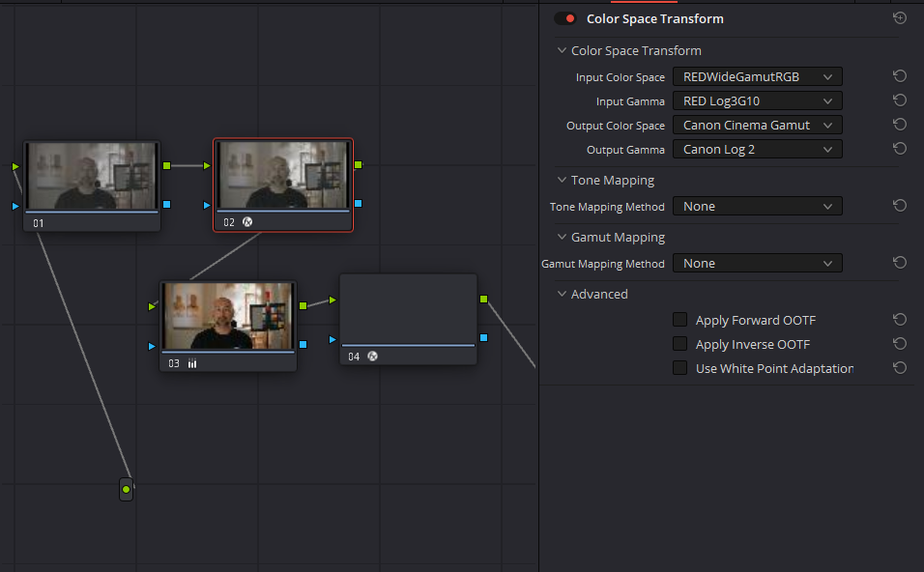Click the FX badge icon on node 04
The width and height of the screenshot is (924, 572).
372,356
